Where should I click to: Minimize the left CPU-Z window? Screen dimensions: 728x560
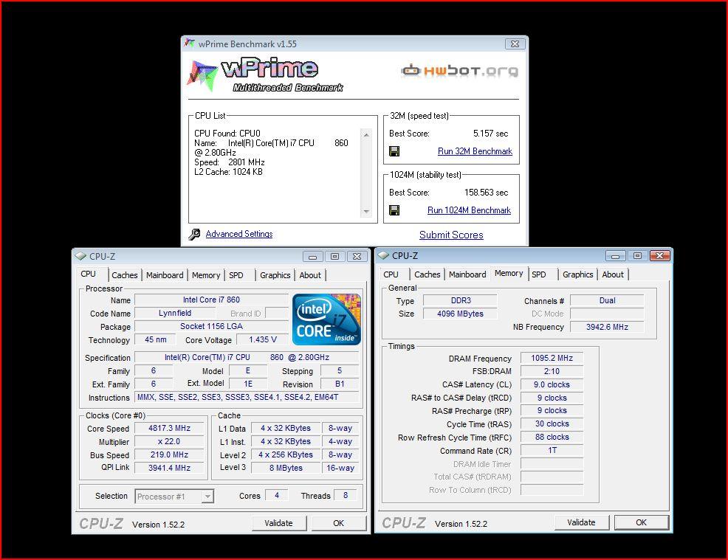tap(313, 256)
